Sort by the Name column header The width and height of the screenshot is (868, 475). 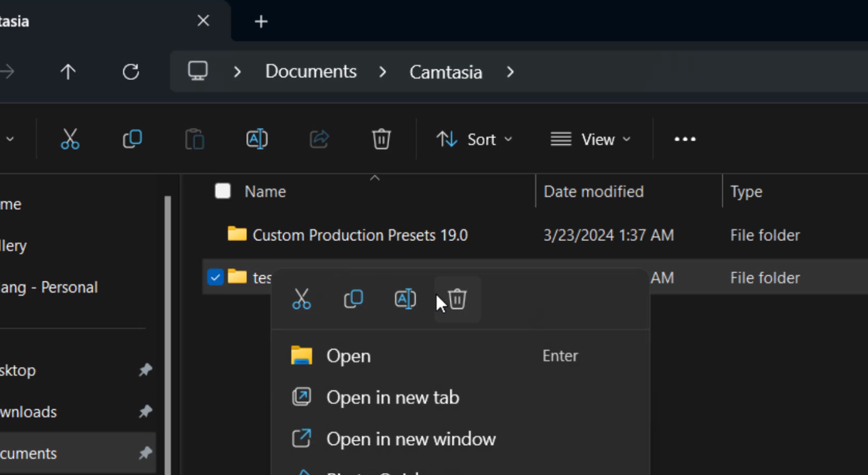[x=265, y=192]
